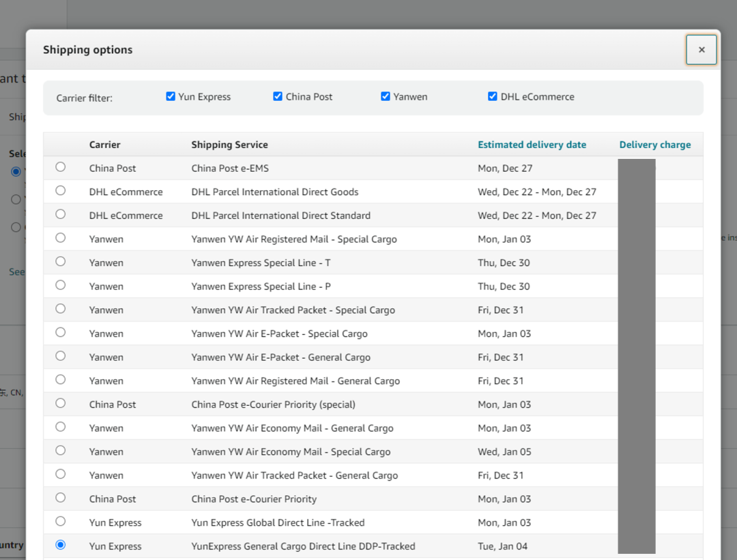Screen dimensions: 737x560
Task: Sort by Delivery charge column header
Action: pos(654,145)
